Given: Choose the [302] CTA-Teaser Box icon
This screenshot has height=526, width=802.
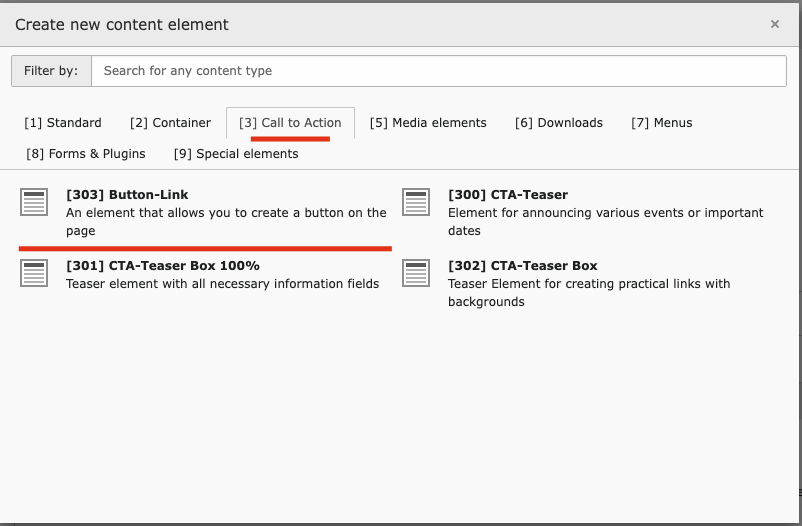Looking at the screenshot, I should pyautogui.click(x=416, y=273).
